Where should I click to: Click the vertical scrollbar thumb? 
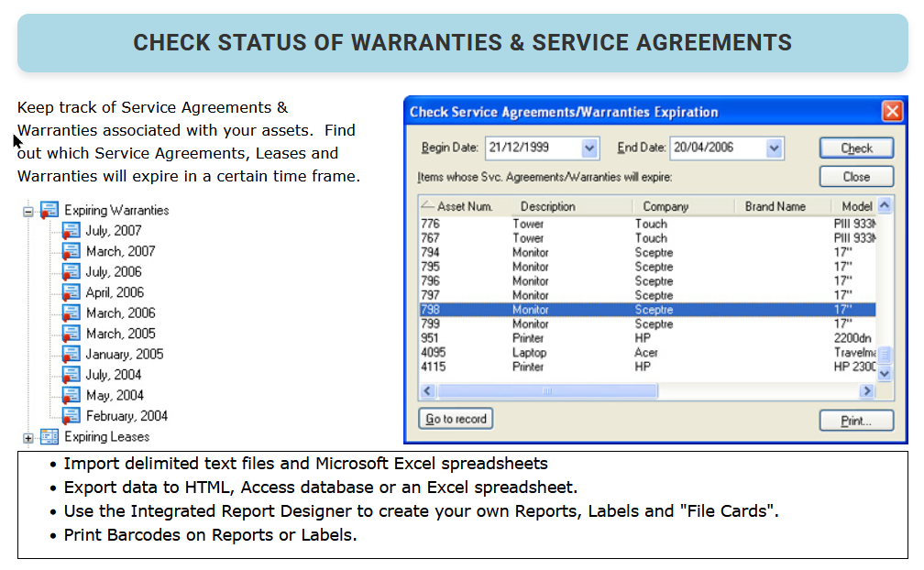tap(885, 354)
